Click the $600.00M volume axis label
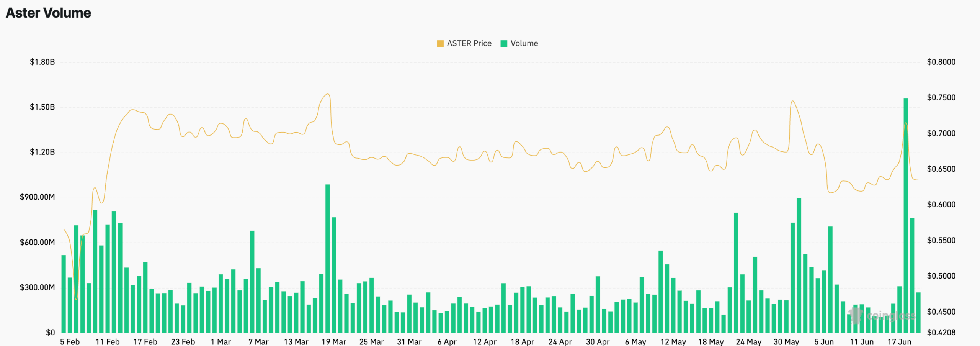The height and width of the screenshot is (346, 980). [38, 242]
